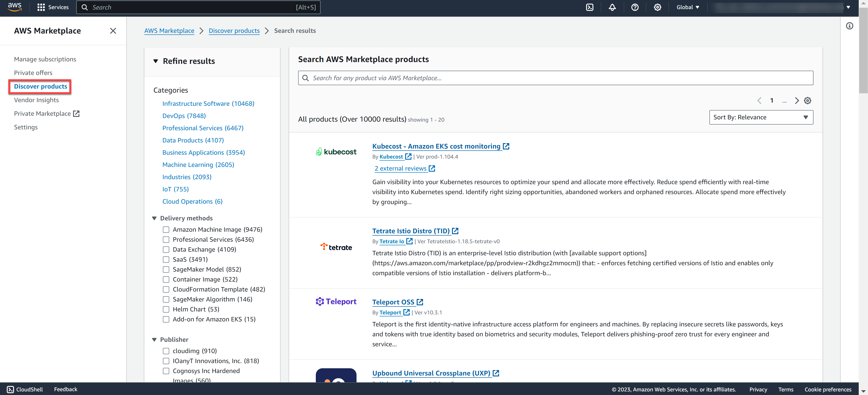Open search results preferences gear
Screen dimensions: 868x395
point(808,100)
